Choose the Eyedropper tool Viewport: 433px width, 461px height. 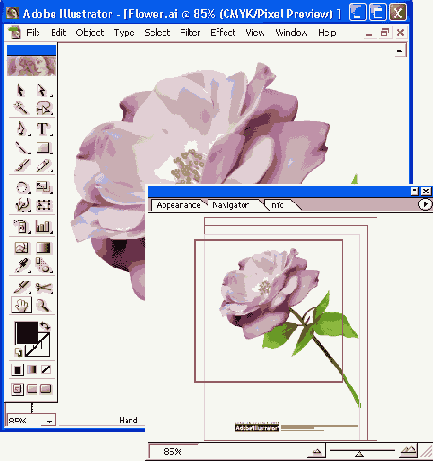[22, 266]
